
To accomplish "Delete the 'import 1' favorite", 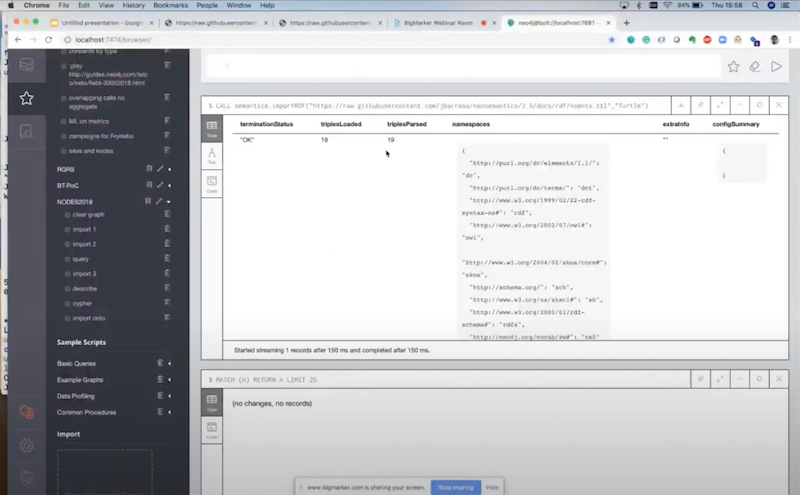I will [x=167, y=229].
